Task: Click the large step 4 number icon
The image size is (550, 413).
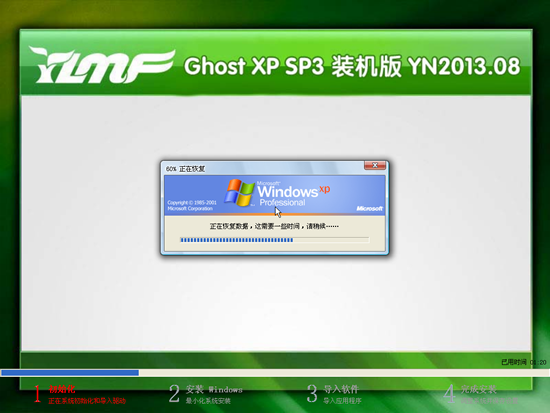Action: (449, 393)
